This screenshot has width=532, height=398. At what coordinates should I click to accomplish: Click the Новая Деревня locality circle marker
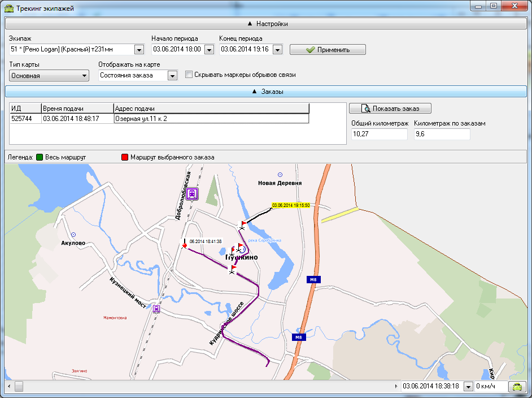coord(280,175)
